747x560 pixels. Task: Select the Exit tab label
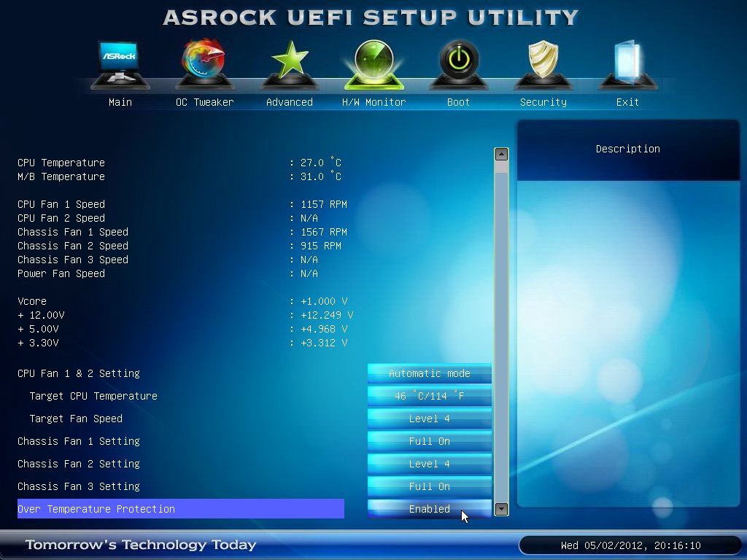[627, 102]
